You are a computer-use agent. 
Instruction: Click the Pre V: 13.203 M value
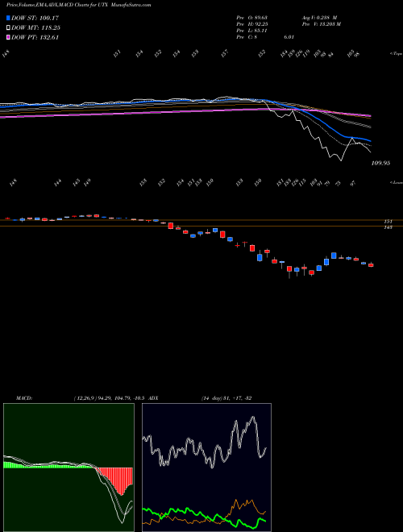point(322,24)
